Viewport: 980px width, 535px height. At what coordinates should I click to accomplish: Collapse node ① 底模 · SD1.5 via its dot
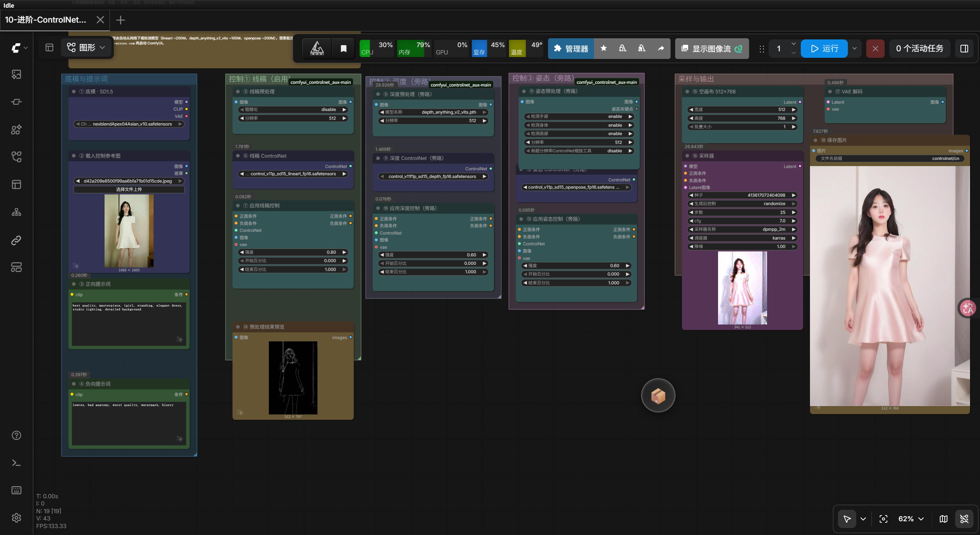tap(74, 91)
